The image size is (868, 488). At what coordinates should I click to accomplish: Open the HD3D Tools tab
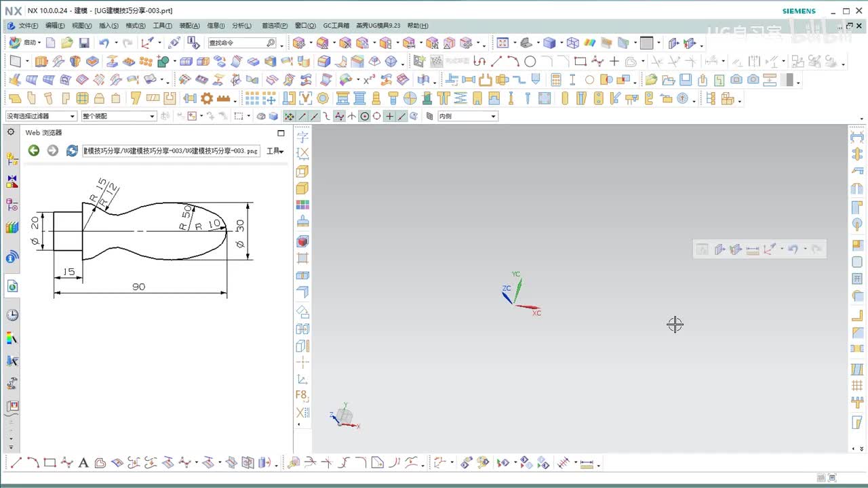point(12,257)
